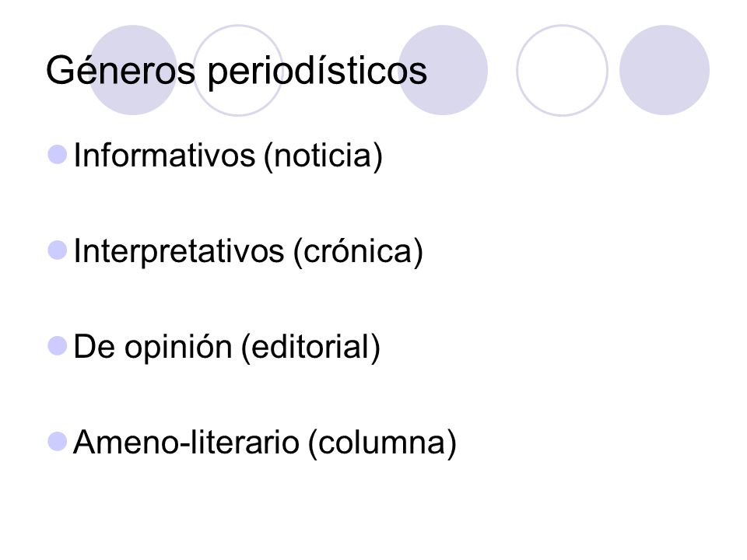Click the bullet dot beside Informativos

[58, 155]
